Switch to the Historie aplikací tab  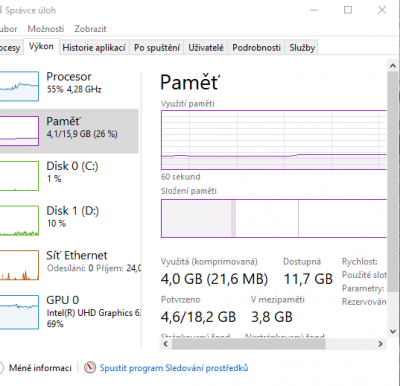pyautogui.click(x=94, y=48)
